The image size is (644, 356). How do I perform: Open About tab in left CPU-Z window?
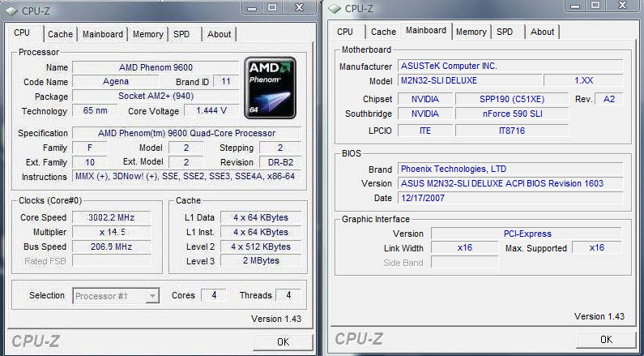[x=219, y=34]
